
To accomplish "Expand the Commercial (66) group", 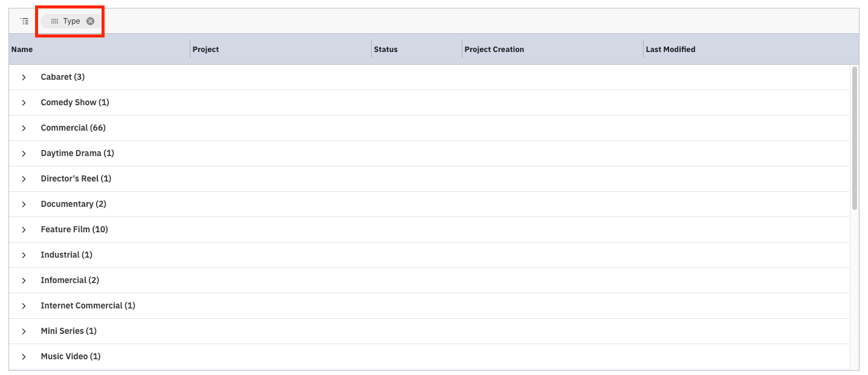I will click(24, 128).
